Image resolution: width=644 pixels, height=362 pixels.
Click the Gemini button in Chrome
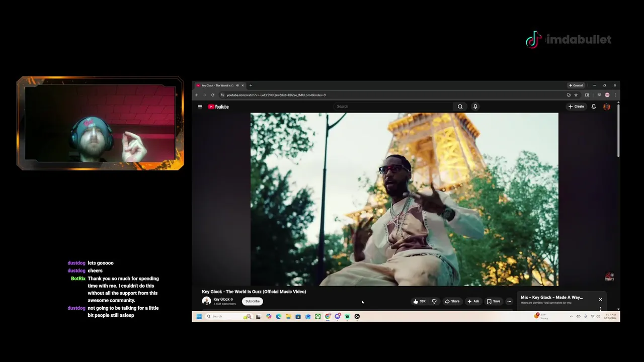[x=576, y=85]
